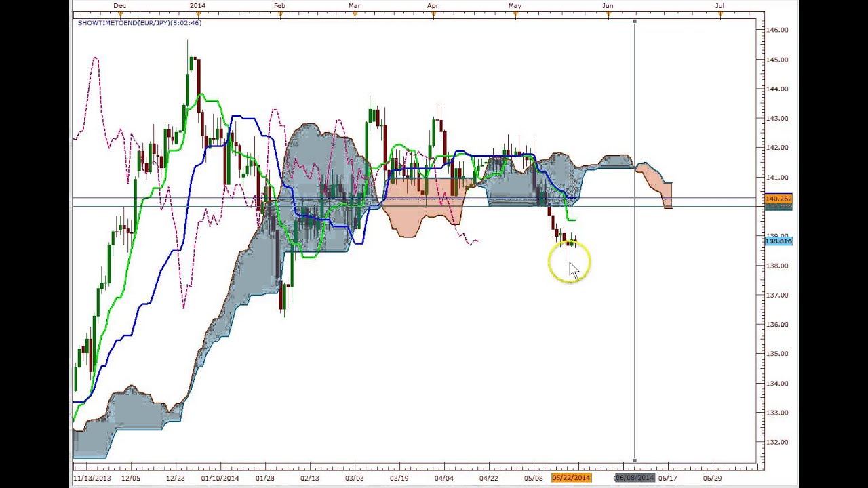Click the 11/13/2013 date on bottom axis

coord(92,479)
